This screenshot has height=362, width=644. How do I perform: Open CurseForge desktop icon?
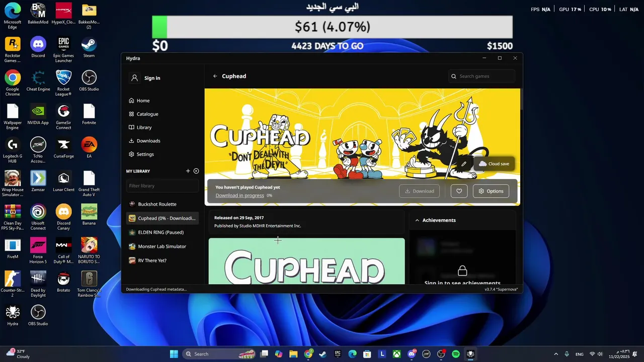click(63, 148)
